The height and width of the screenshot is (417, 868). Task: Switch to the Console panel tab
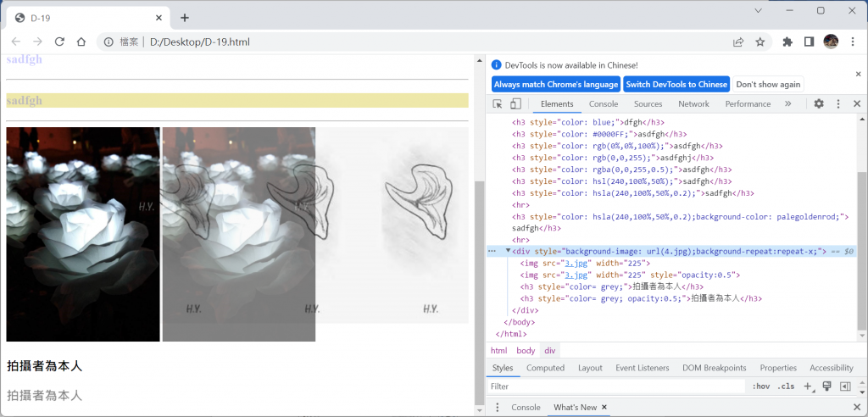[604, 104]
